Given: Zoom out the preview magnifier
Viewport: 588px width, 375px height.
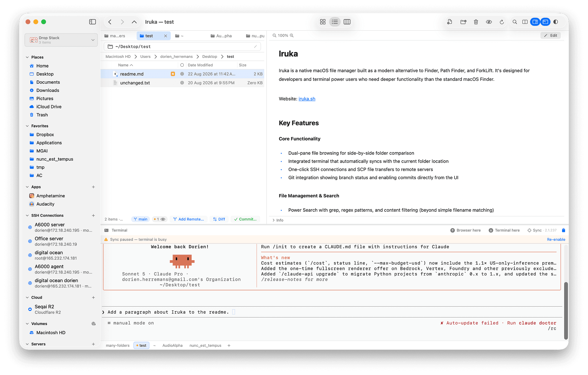Looking at the screenshot, I should pyautogui.click(x=274, y=36).
